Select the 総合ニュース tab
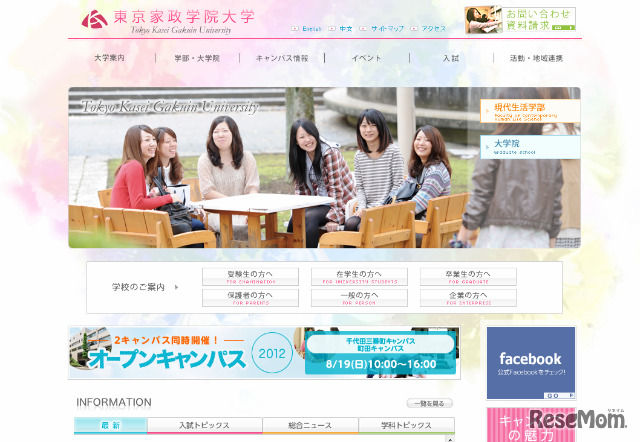Image resolution: width=640 pixels, height=442 pixels. [x=310, y=425]
